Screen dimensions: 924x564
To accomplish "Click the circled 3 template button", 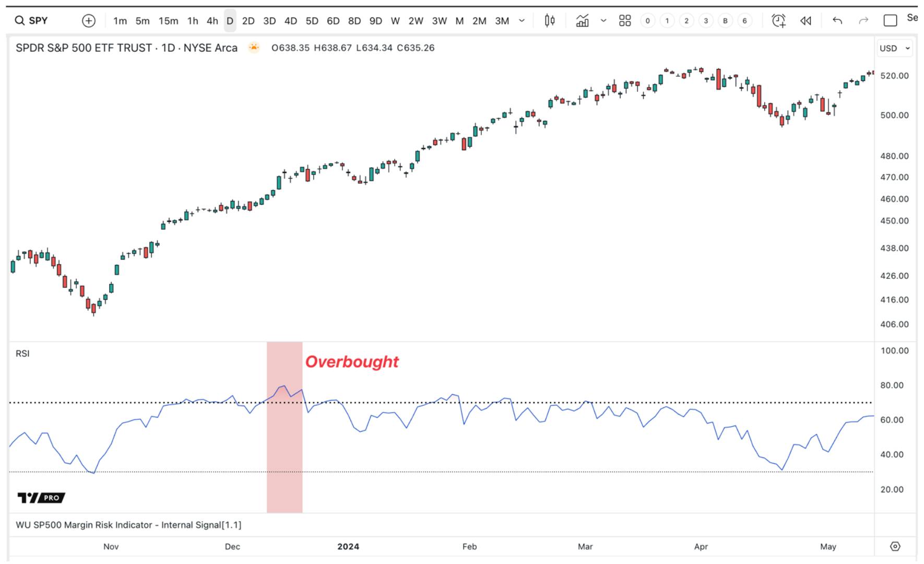I will pos(706,21).
